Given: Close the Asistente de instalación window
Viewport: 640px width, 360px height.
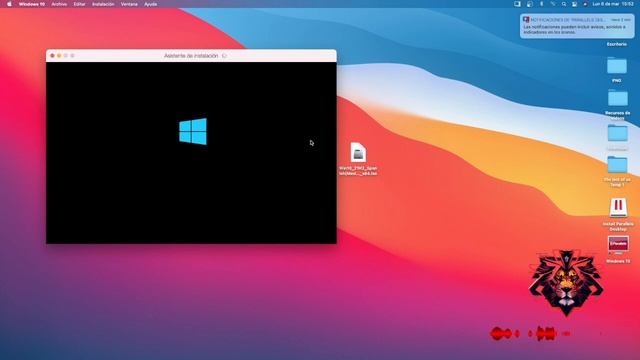Looking at the screenshot, I should (x=52, y=56).
